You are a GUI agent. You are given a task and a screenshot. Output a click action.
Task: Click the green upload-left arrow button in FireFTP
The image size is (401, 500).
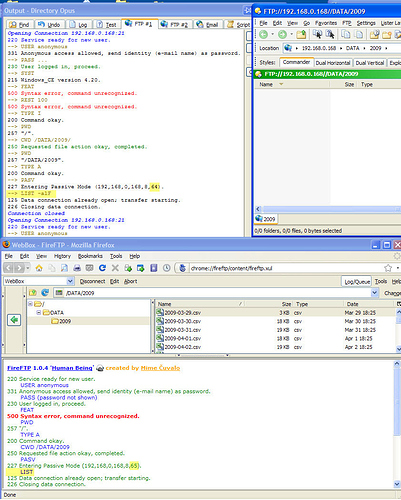pyautogui.click(x=14, y=320)
